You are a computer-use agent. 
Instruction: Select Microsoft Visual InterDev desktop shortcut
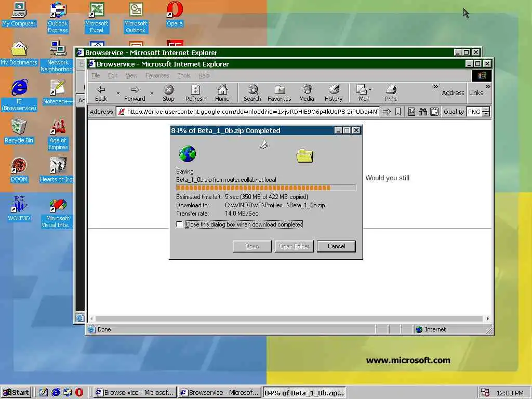tap(58, 212)
